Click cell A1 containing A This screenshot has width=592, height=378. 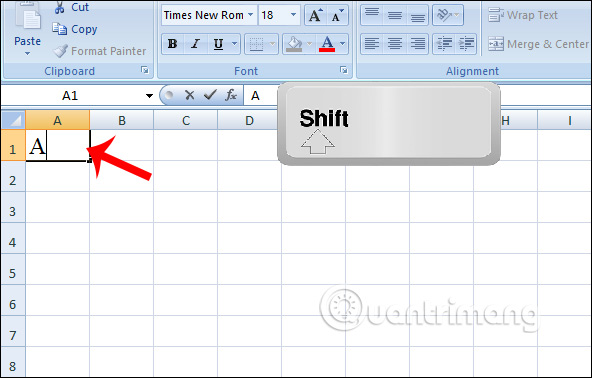(x=57, y=146)
